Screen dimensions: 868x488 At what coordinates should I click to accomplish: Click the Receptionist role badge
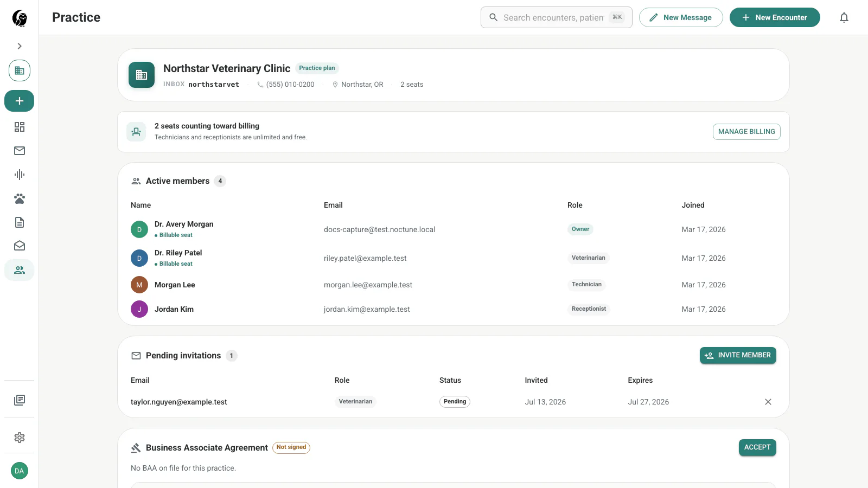coord(589,309)
